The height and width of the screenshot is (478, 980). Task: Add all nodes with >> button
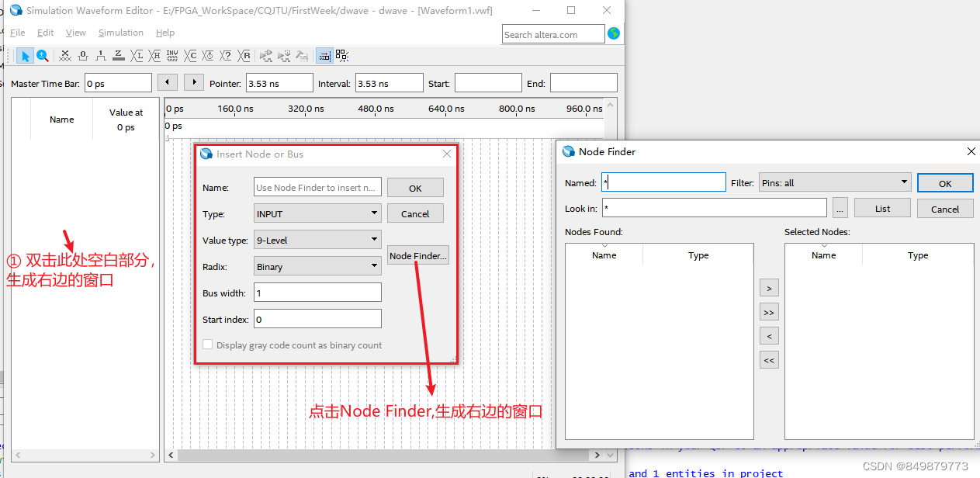pos(769,312)
